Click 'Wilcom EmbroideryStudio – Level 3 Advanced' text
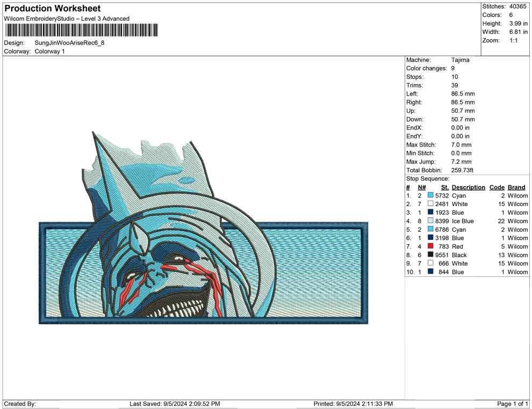 click(67, 19)
